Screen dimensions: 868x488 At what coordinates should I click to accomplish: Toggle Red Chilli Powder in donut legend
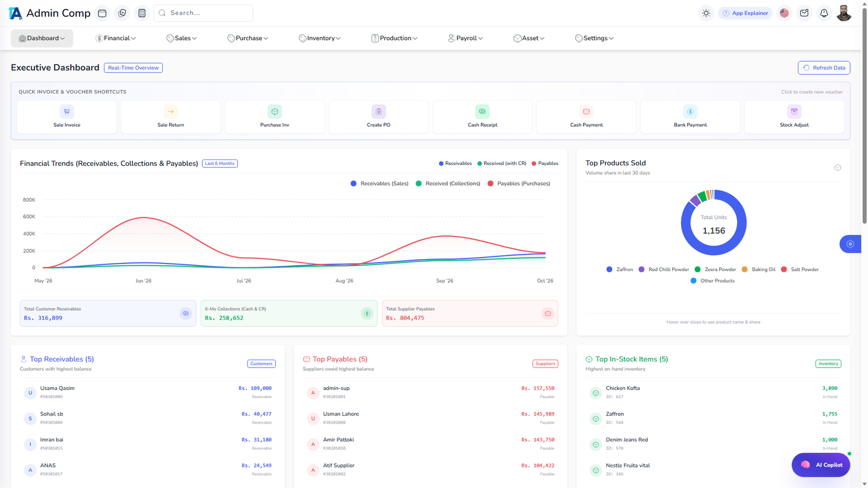[664, 269]
